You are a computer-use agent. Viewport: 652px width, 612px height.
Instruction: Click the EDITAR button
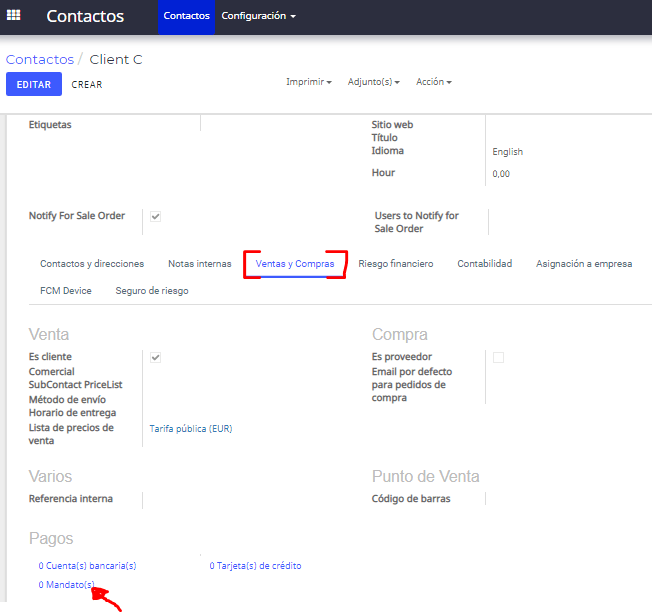click(x=34, y=84)
